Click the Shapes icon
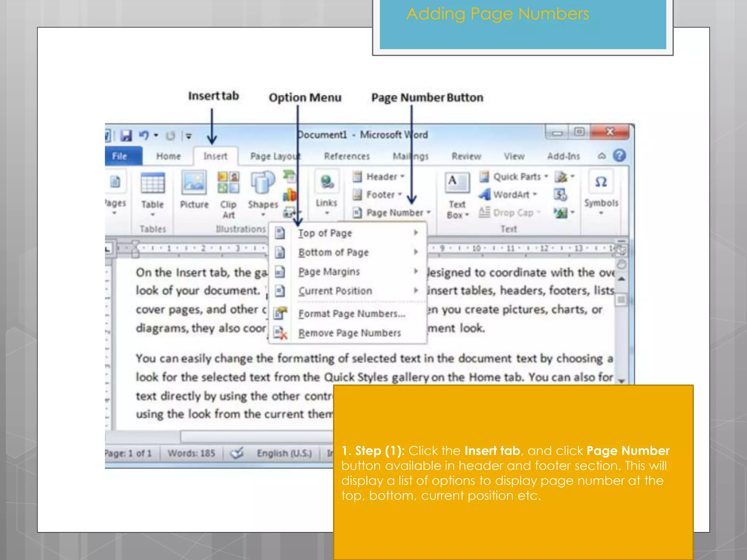Image resolution: width=747 pixels, height=560 pixels. point(263,183)
